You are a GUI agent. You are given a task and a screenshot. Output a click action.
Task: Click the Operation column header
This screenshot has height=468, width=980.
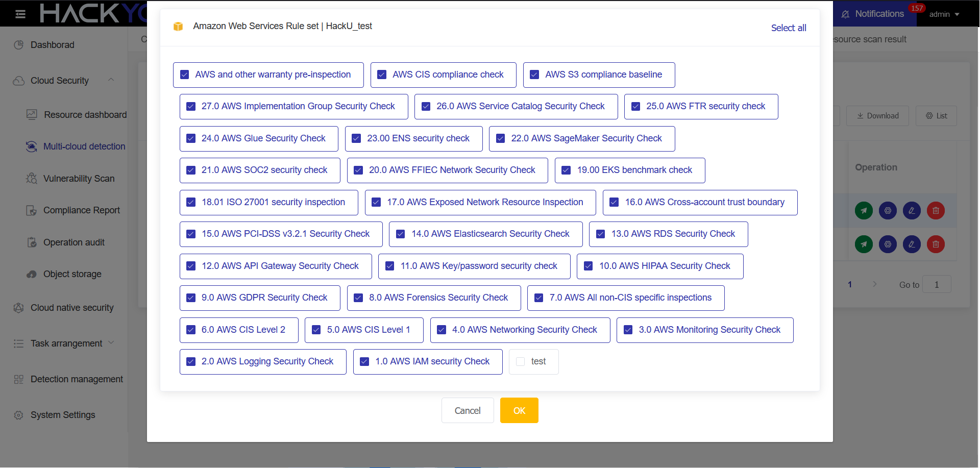pos(876,167)
